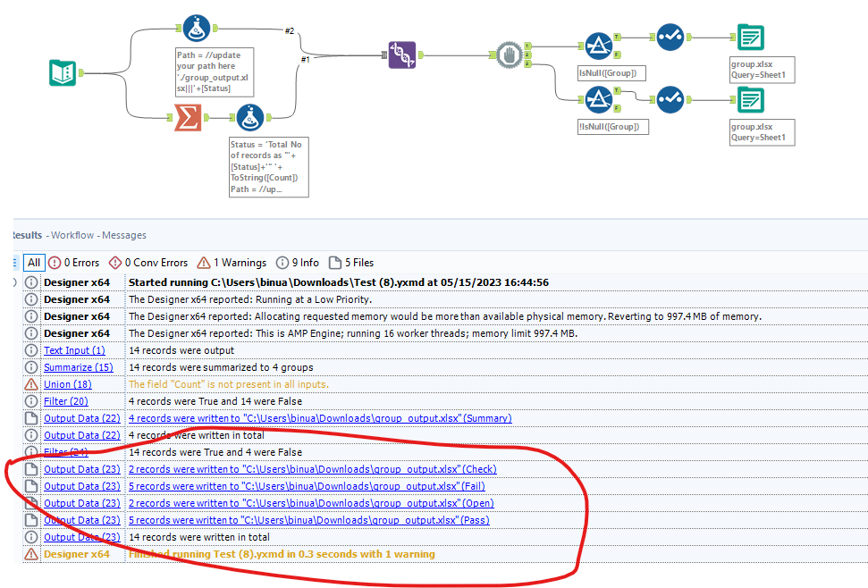Image resolution: width=868 pixels, height=588 pixels.
Task: Click info icon on the Started running row
Action: click(31, 282)
